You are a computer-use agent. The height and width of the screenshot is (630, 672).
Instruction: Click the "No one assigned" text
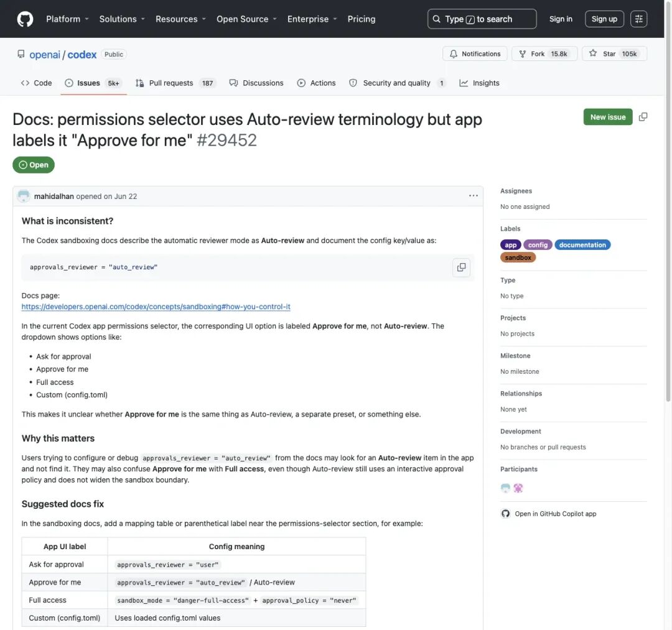[525, 206]
